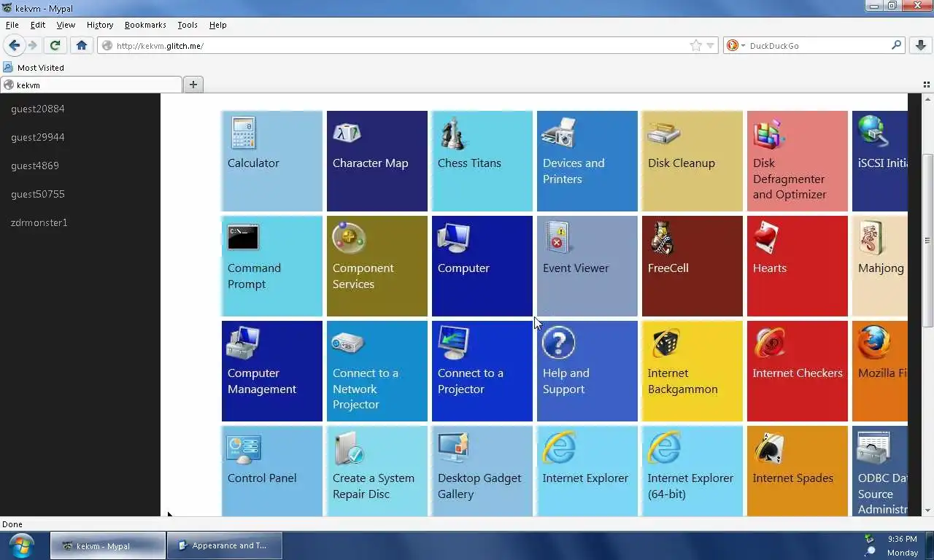Open the Character Map tile
The image size is (934, 560).
[x=377, y=161]
